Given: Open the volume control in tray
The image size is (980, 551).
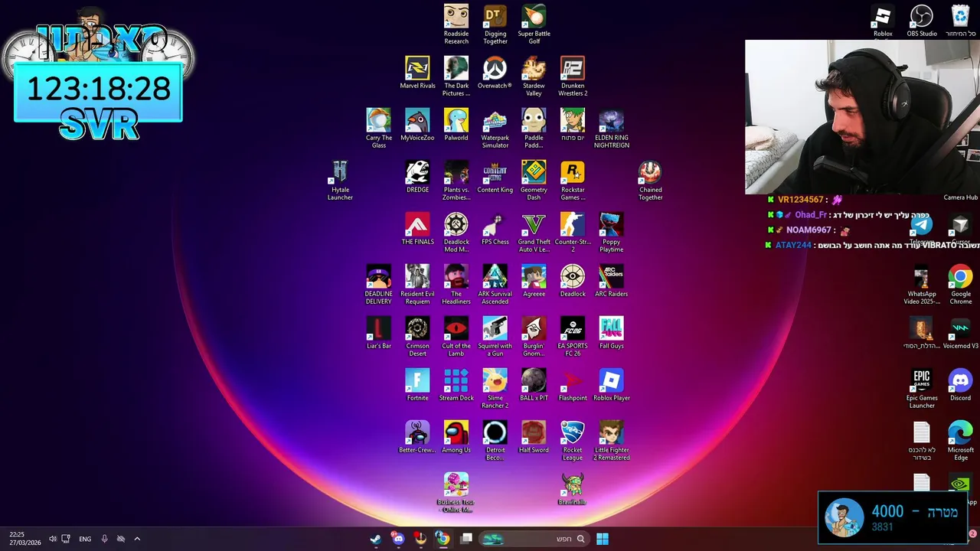Looking at the screenshot, I should point(52,539).
